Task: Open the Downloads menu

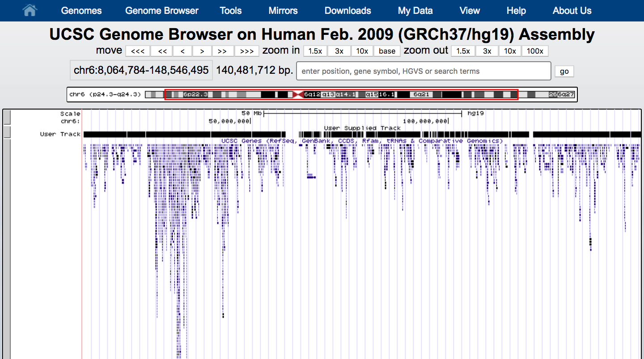Action: pyautogui.click(x=348, y=11)
